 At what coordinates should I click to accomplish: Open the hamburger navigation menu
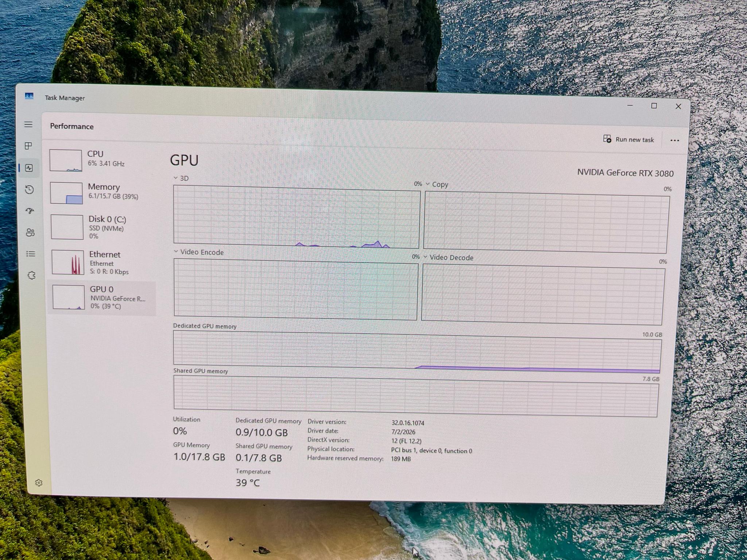[28, 125]
